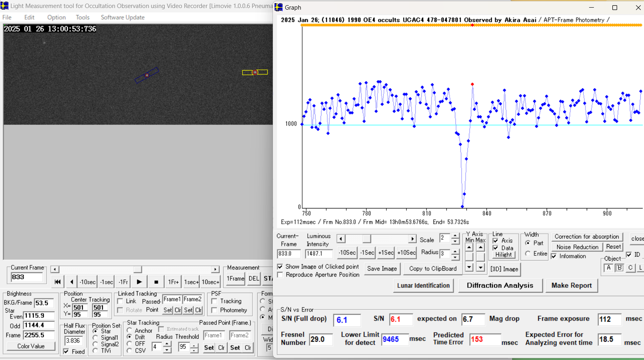Click the Current Frame input field
The image size is (644, 360).
coord(26,277)
